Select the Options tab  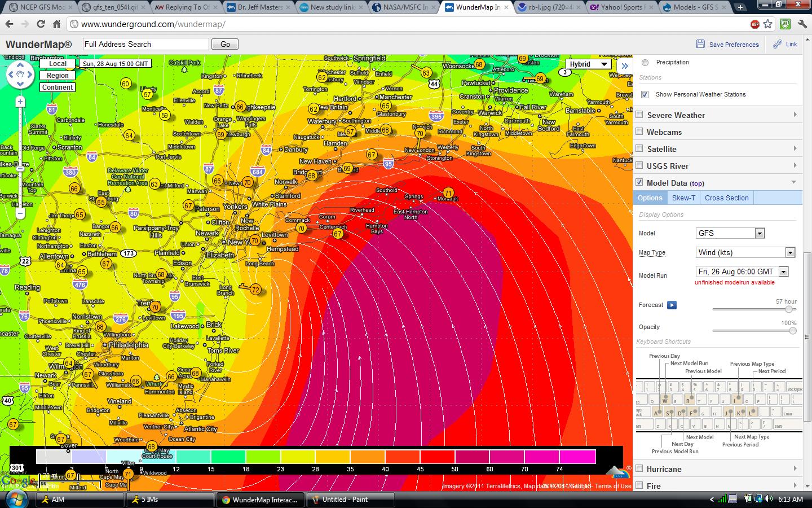coord(650,198)
